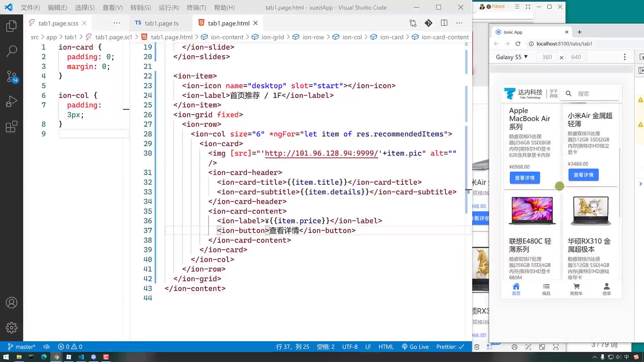Select the 登录 tab in the app
The width and height of the screenshot is (644, 362).
(606, 289)
